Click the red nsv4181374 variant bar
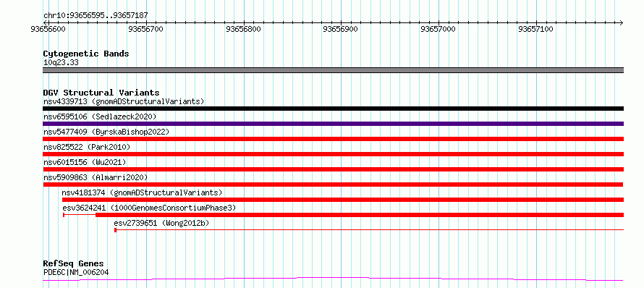Screen dimensions: 644x288 [x=343, y=200]
